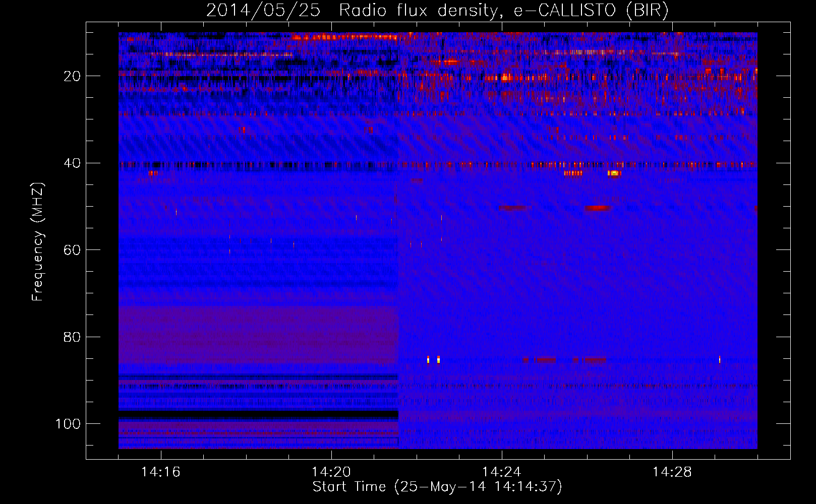Screen dimensions: 816x504
Task: Click the 14:24 time tick label
Action: tap(502, 472)
